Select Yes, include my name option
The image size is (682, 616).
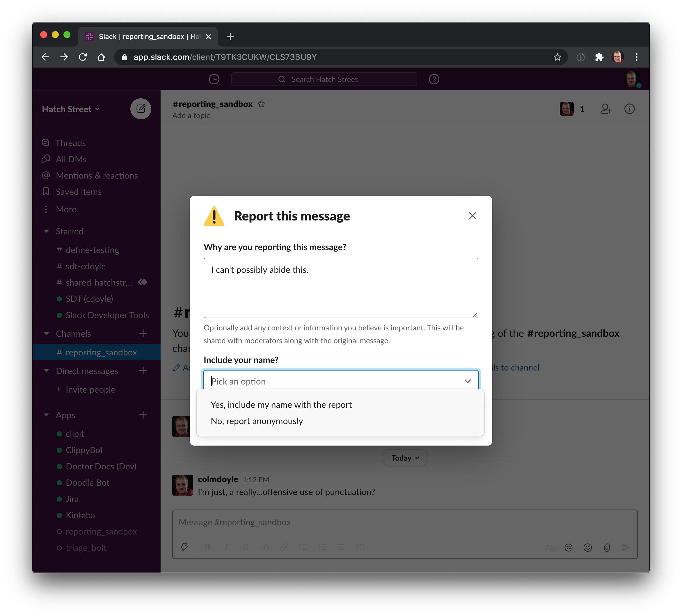(x=281, y=405)
